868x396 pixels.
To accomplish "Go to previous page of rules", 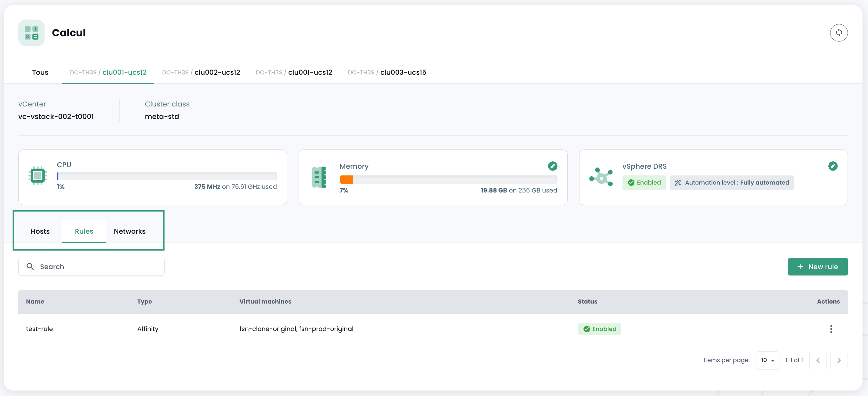I will click(x=817, y=360).
